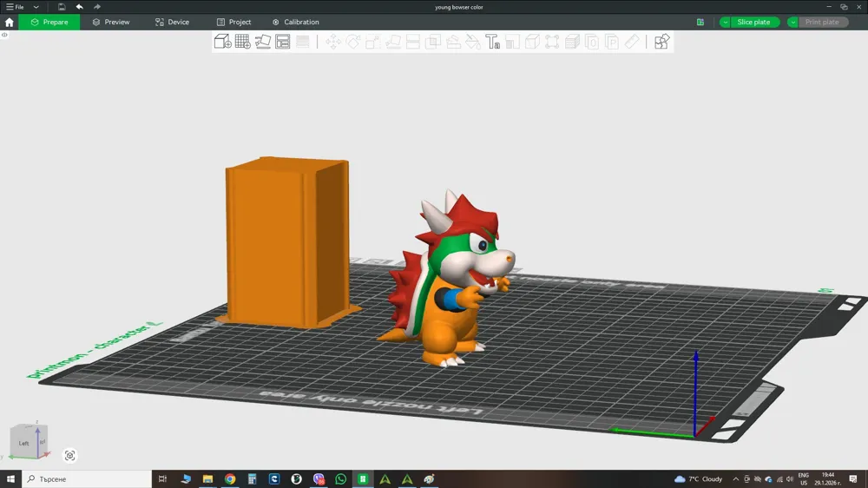Click the Left face of view cube

23,443
